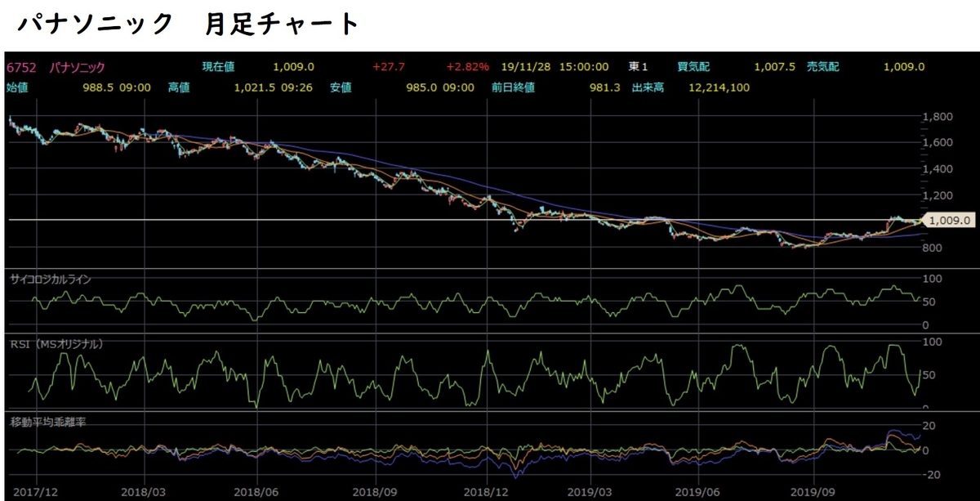
Task: Click the 2017/12 date axis label
Action: [36, 494]
